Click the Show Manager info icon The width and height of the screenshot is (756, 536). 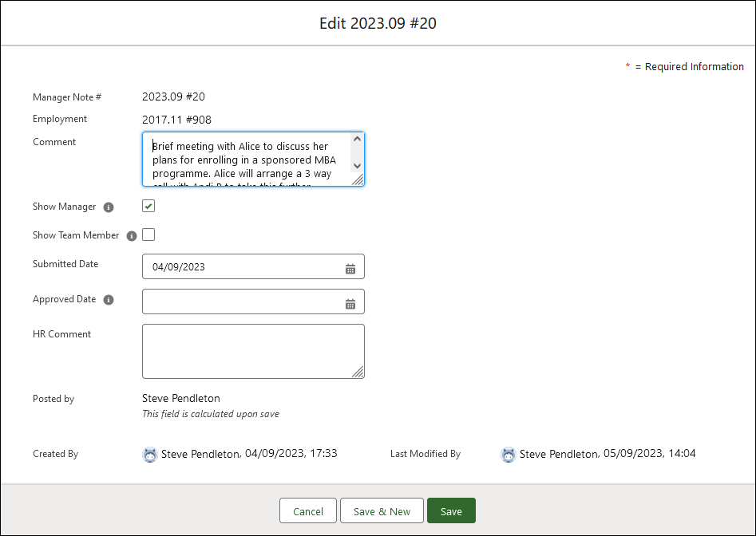click(109, 207)
